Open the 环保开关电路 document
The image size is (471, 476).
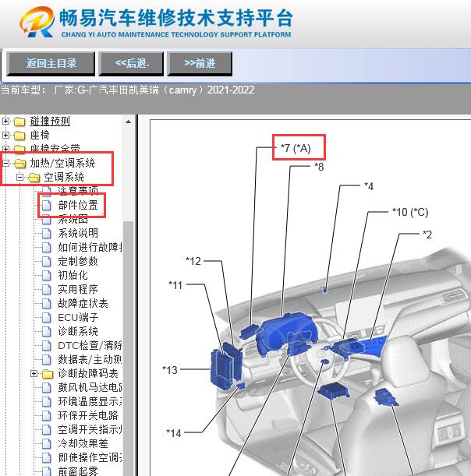[88, 415]
